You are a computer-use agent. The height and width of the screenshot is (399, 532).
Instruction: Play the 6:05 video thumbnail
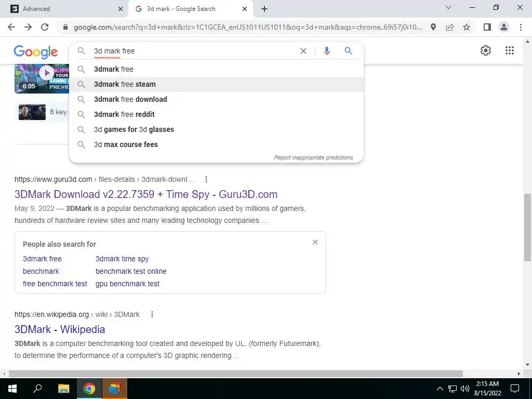42,78
